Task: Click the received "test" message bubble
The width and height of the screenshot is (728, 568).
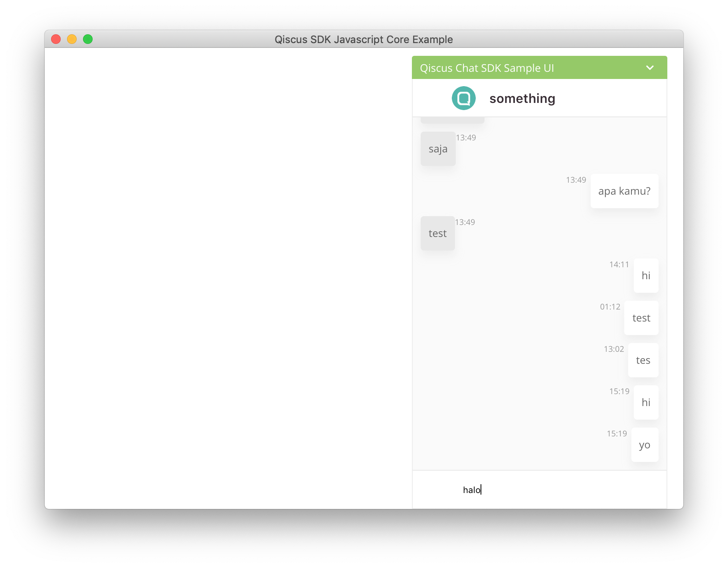Action: pyautogui.click(x=437, y=233)
